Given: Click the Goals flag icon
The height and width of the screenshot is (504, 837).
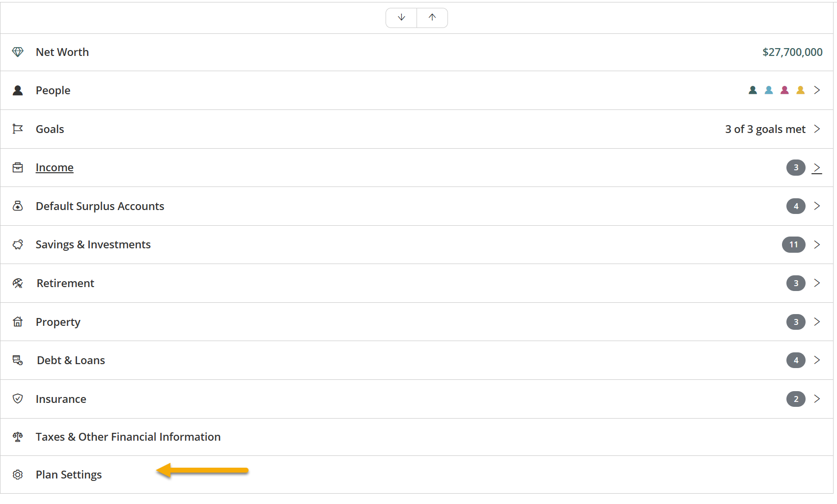Looking at the screenshot, I should pos(18,129).
